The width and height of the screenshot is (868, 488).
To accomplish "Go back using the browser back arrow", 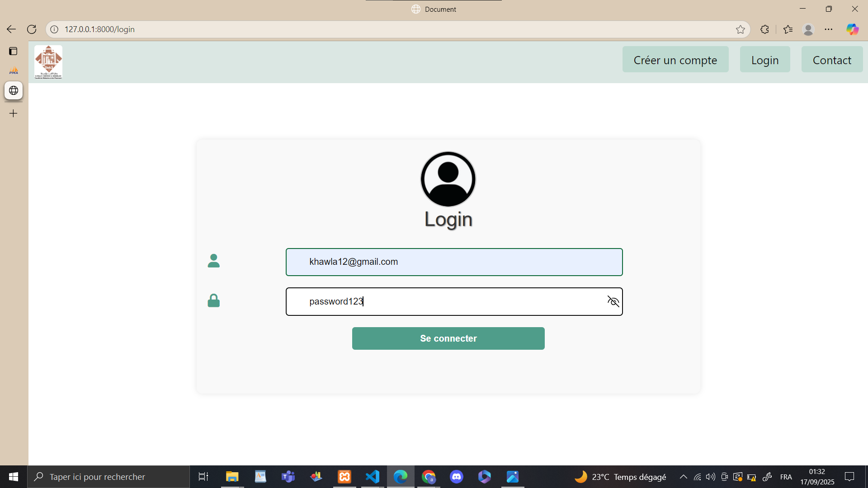I will (11, 29).
